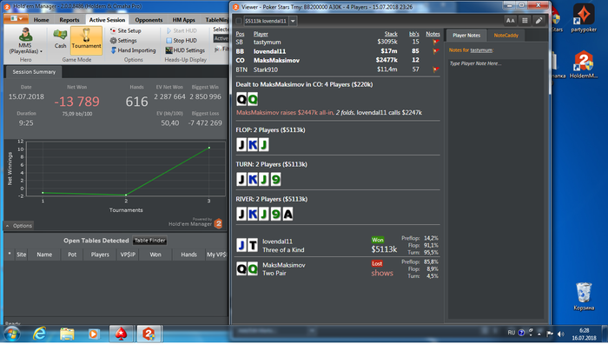
Task: Click the tastymum link in Notes for
Action: [481, 50]
